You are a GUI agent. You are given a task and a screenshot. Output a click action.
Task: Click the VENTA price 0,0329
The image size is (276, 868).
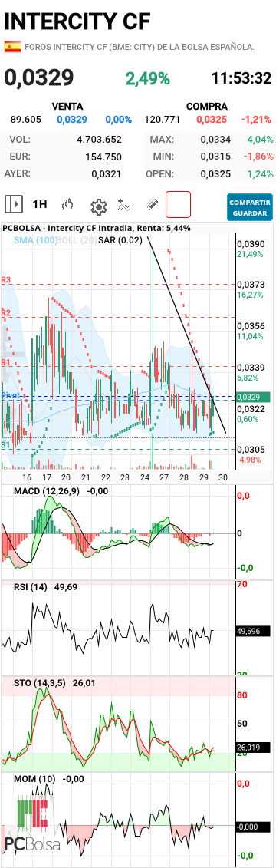pyautogui.click(x=72, y=119)
